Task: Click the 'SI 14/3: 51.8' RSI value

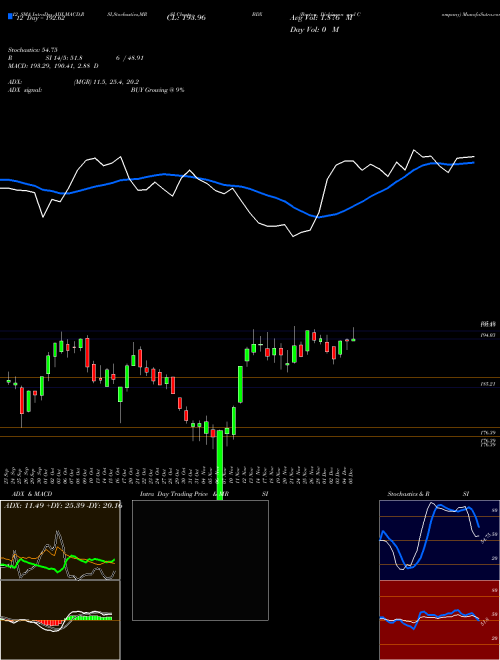Action: coord(64,58)
